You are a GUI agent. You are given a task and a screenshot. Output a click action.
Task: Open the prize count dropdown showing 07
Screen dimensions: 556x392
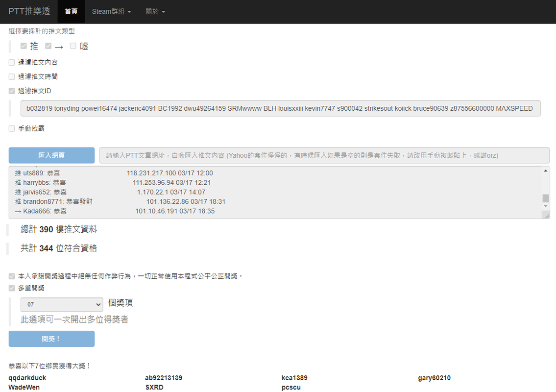click(62, 304)
